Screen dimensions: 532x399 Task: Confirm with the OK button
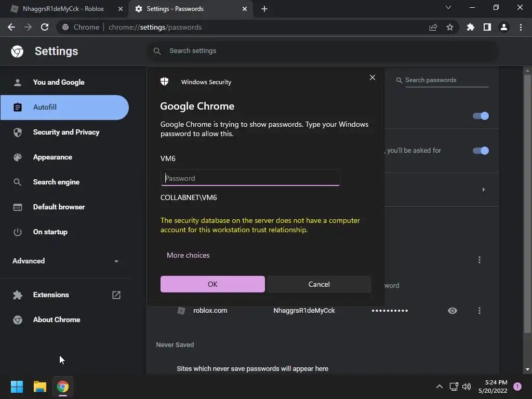(212, 284)
